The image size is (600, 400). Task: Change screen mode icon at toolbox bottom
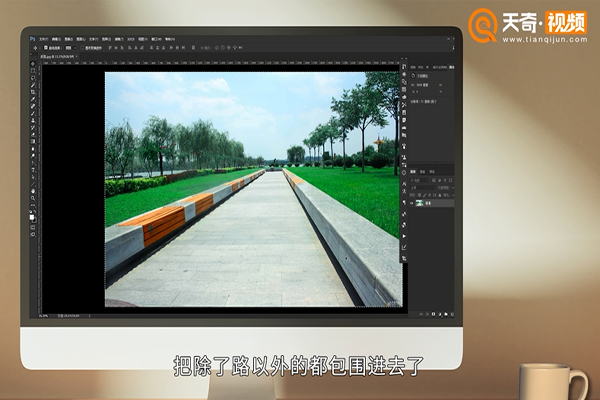tap(33, 234)
